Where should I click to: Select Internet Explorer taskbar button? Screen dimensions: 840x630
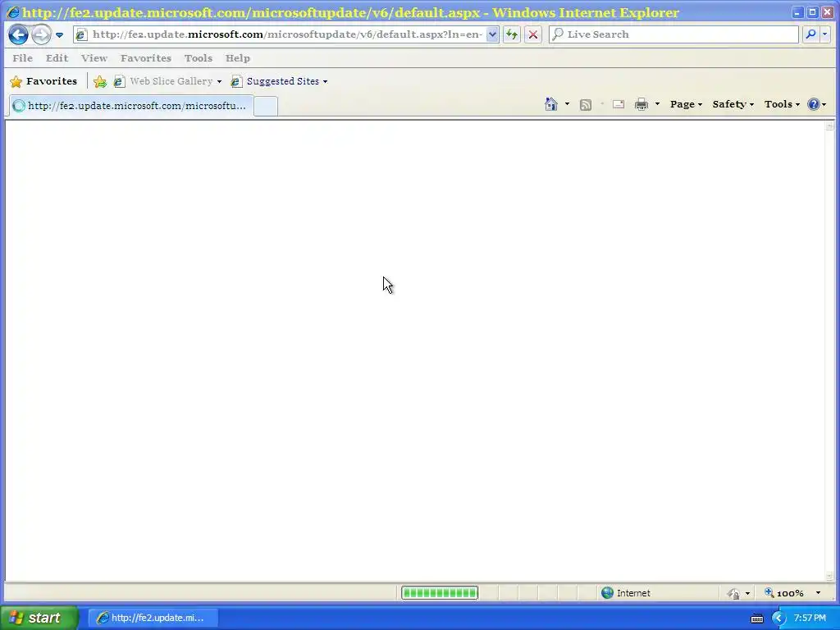click(153, 618)
